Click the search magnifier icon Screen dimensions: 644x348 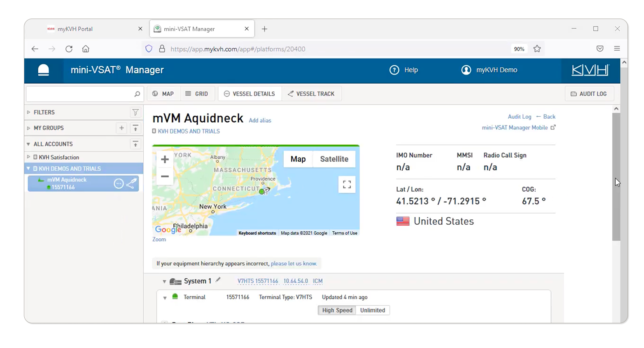(x=137, y=94)
